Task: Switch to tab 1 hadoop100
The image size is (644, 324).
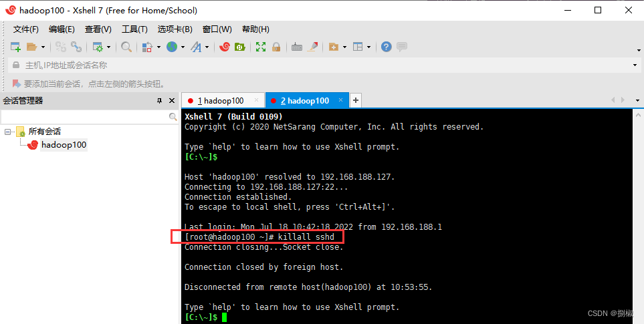Action: click(x=223, y=101)
